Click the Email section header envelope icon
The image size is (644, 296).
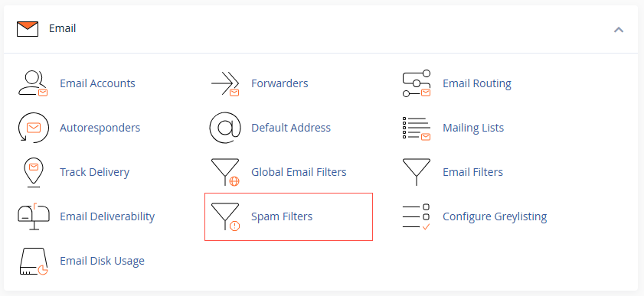coord(28,29)
